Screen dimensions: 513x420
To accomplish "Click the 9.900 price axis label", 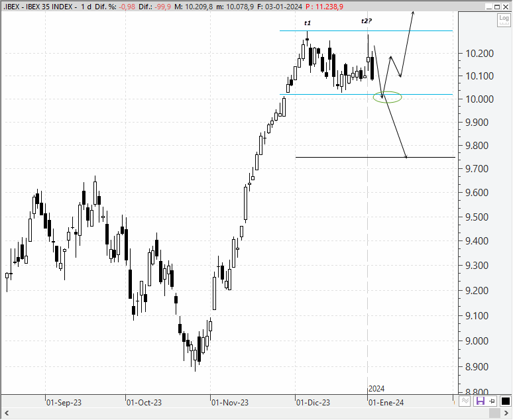I will click(477, 123).
